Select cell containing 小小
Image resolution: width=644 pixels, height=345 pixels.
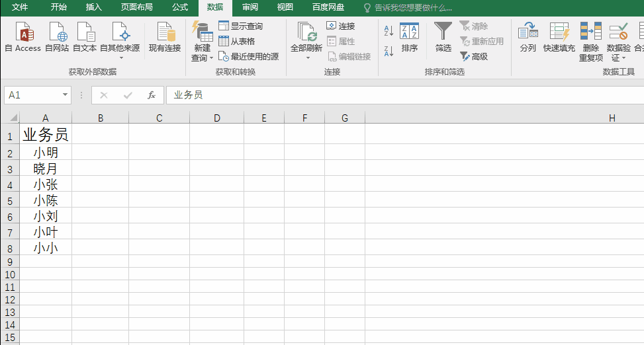tap(46, 247)
